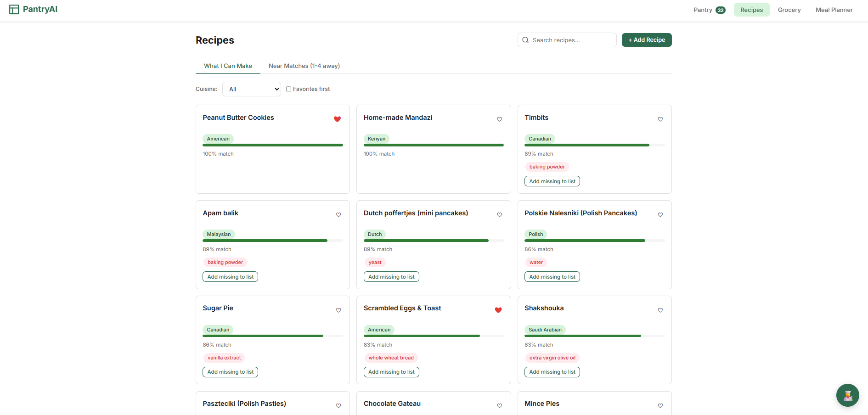The image size is (868, 415).
Task: Switch to What I Can Make tab
Action: point(228,66)
